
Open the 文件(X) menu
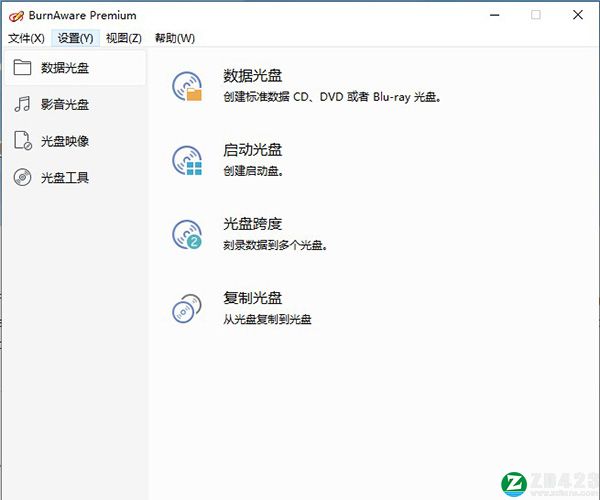(x=26, y=38)
